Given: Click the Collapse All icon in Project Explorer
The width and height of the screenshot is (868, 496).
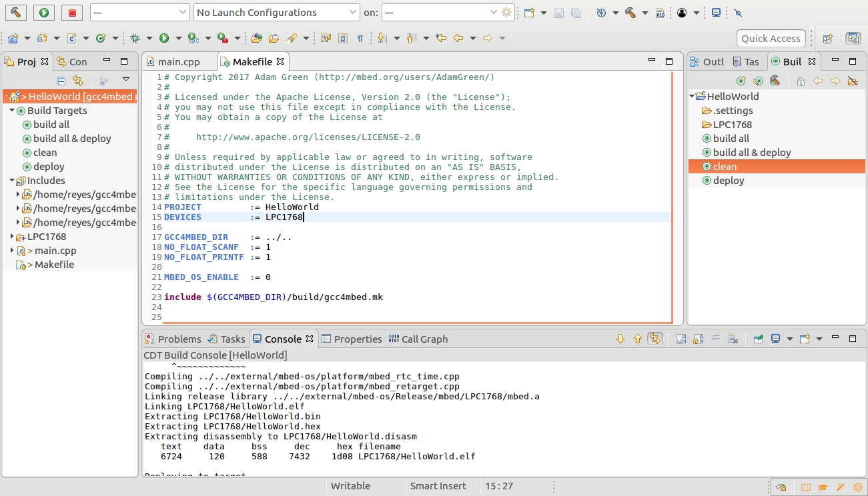Looking at the screenshot, I should pos(61,81).
